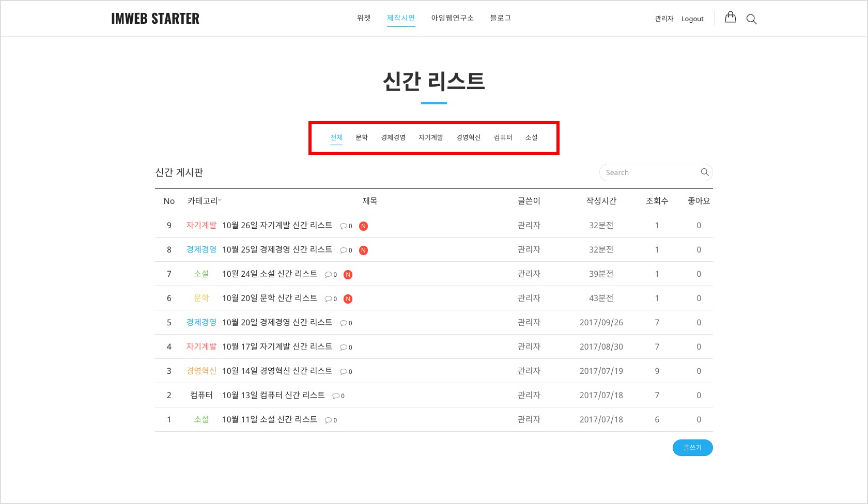Click the board search magnifier icon
Image resolution: width=868 pixels, height=504 pixels.
pyautogui.click(x=704, y=172)
